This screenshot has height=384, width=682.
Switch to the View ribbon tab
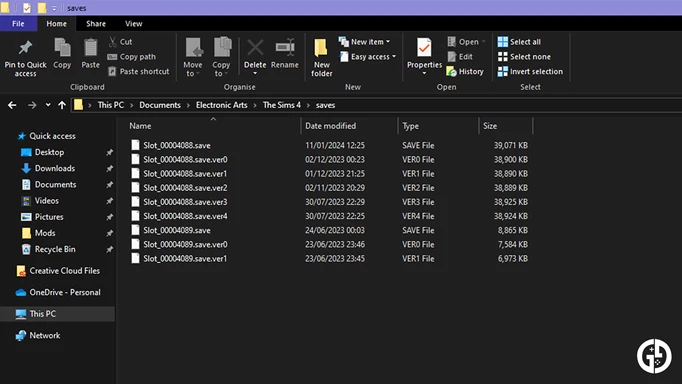[134, 23]
